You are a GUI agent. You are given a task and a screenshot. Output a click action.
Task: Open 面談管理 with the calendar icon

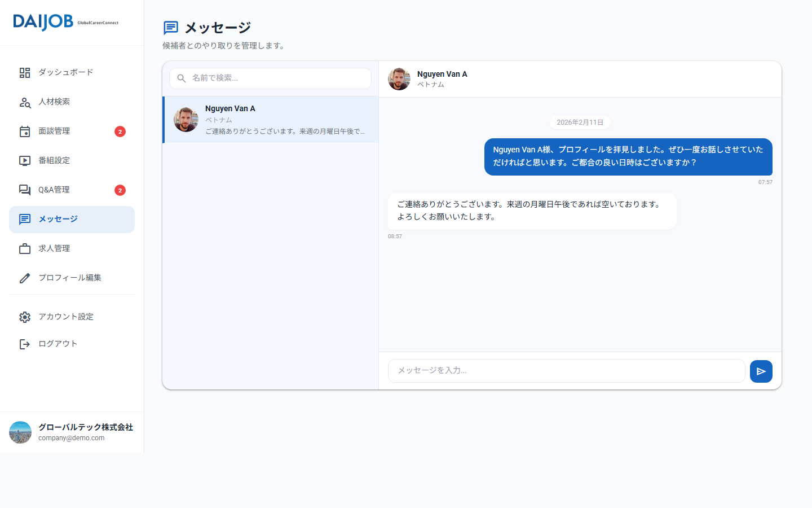click(x=25, y=131)
